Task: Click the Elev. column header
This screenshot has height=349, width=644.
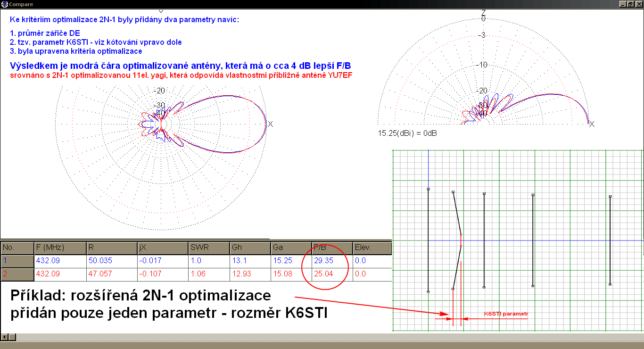Action: click(372, 248)
